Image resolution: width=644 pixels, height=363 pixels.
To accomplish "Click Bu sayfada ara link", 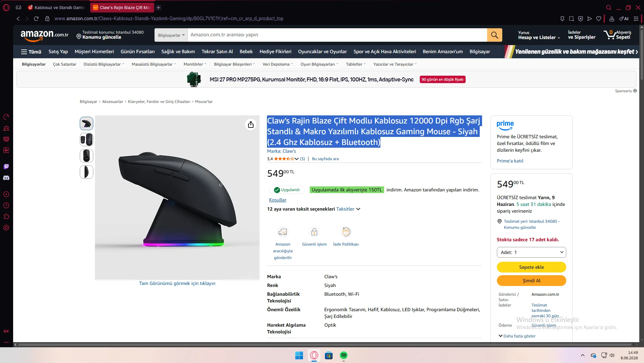I will coord(325,159).
